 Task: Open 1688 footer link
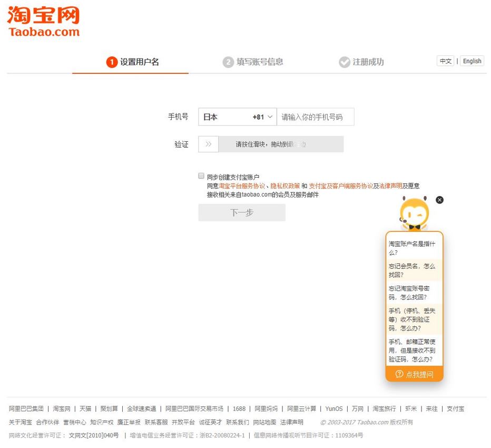pos(239,408)
